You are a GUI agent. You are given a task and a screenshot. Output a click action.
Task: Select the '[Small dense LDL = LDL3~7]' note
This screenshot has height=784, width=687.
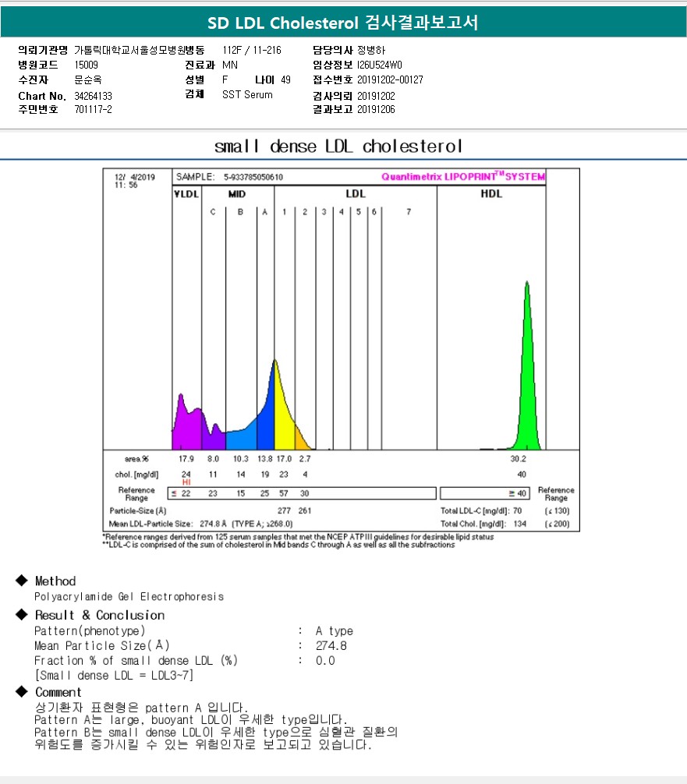click(114, 676)
